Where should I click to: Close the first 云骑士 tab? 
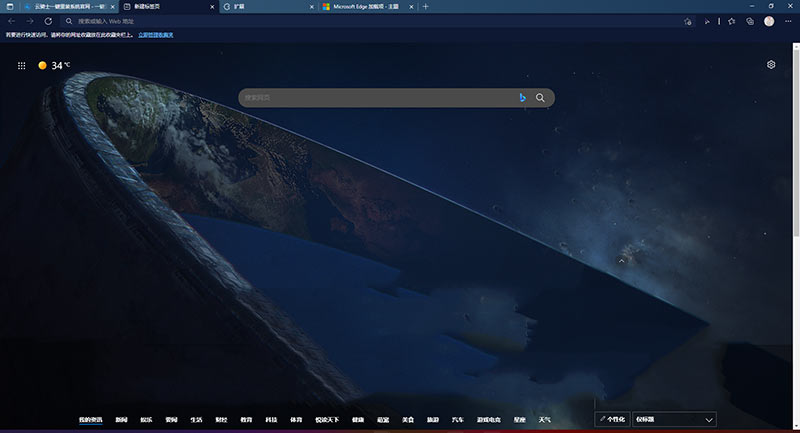(113, 7)
